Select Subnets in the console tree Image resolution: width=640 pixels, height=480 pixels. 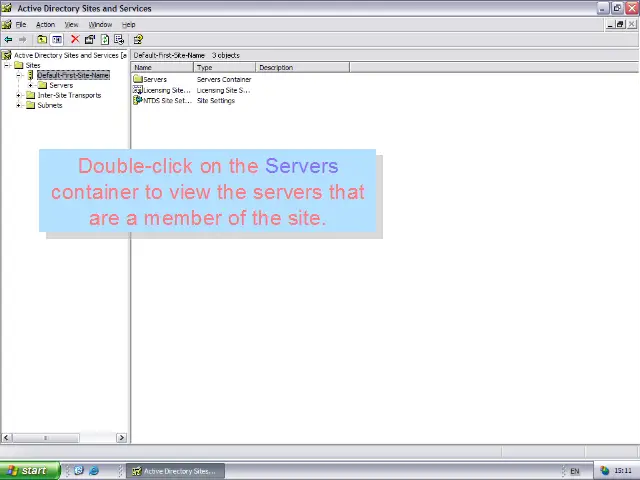(50, 105)
